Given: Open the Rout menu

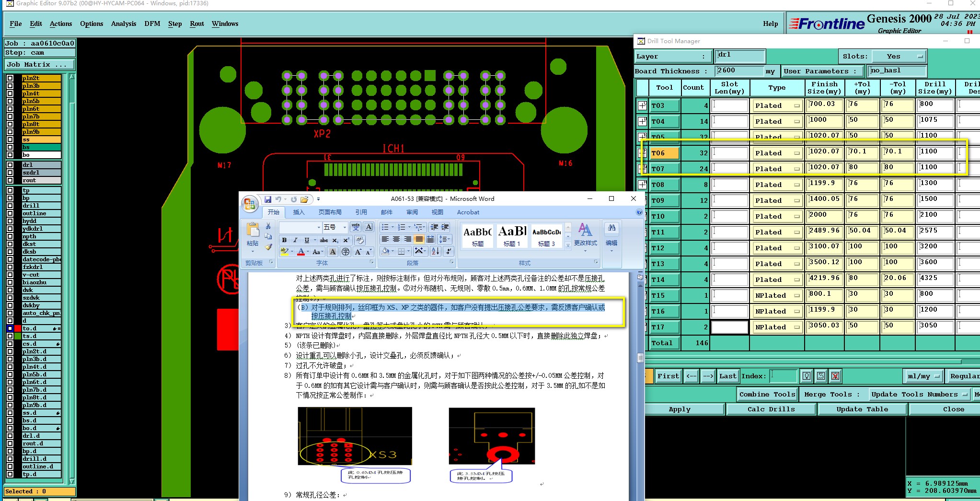Looking at the screenshot, I should coord(196,23).
